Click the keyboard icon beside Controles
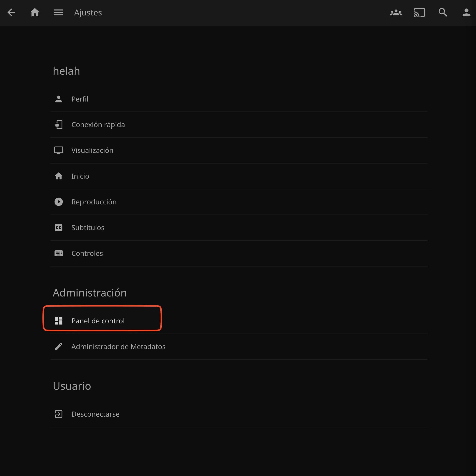 coord(59,253)
